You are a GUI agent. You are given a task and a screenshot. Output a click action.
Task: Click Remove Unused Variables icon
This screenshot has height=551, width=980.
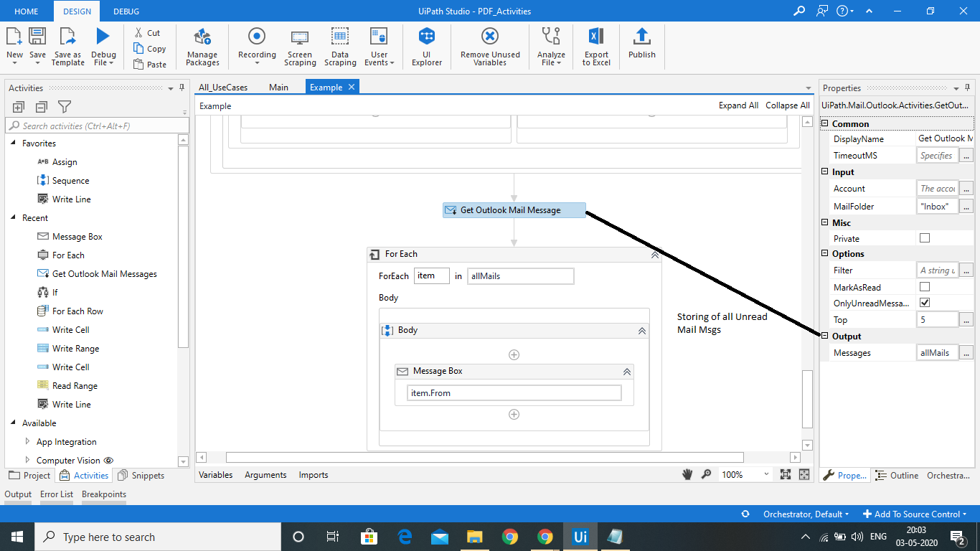coord(490,36)
